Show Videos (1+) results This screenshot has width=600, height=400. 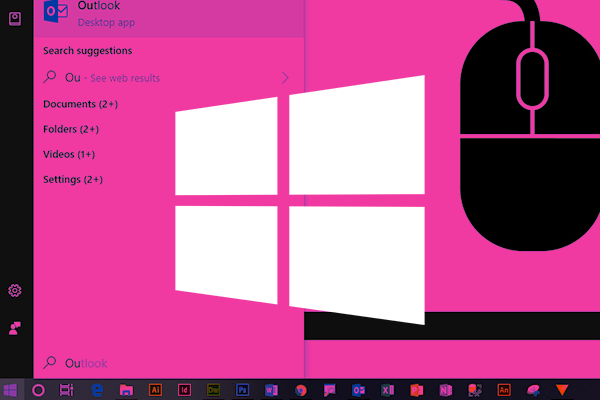point(69,154)
